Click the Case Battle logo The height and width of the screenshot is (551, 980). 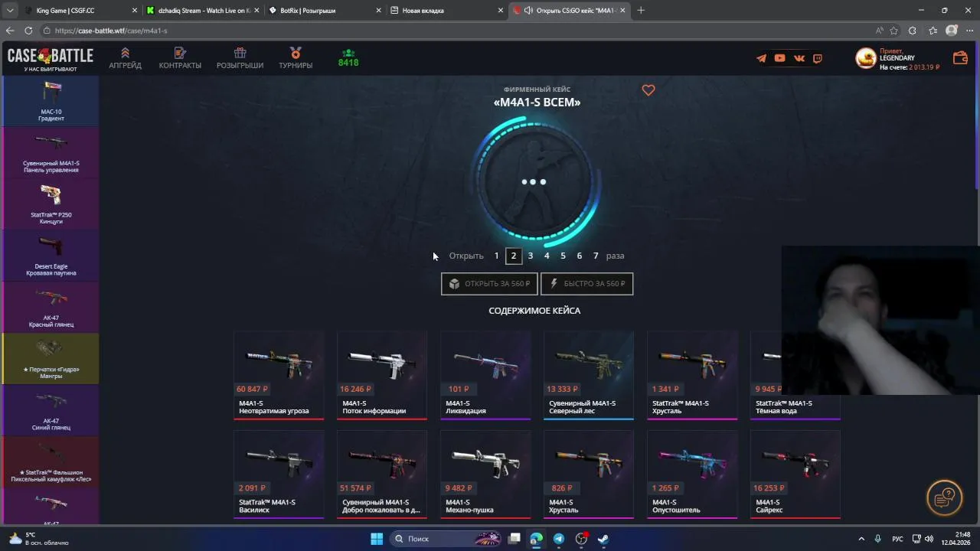click(x=51, y=58)
